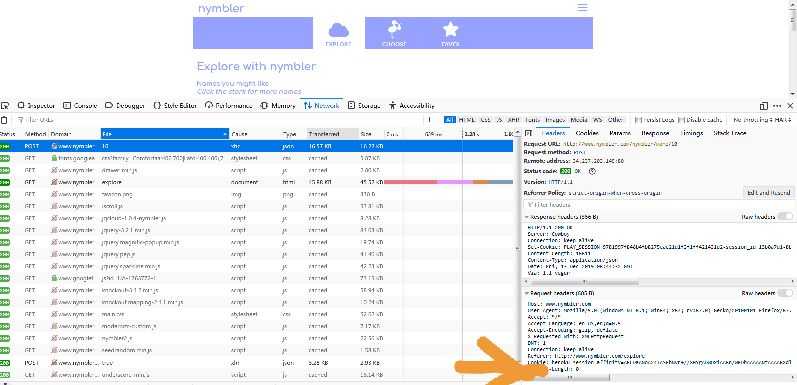Switch to the Performance panel
The image size is (797, 385).
coord(229,106)
